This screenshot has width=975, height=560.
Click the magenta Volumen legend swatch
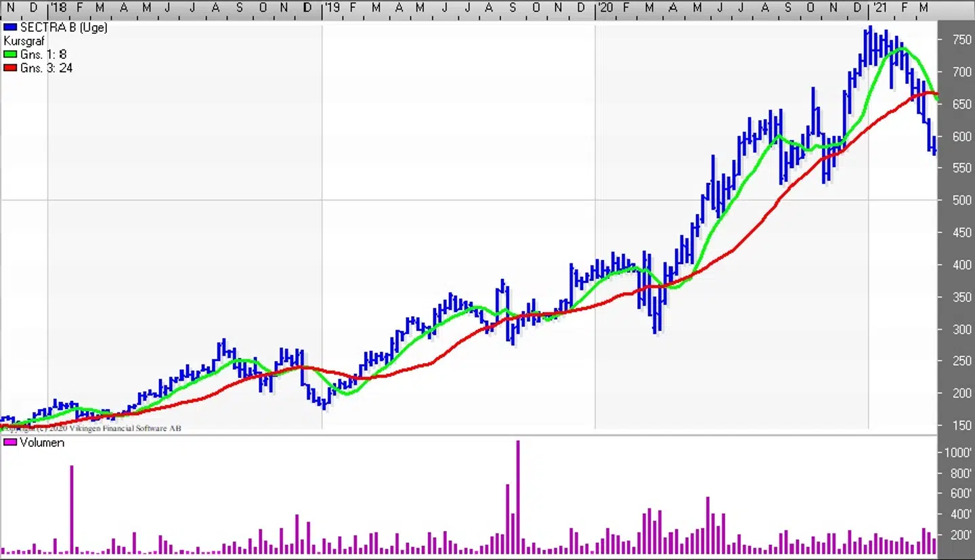pyautogui.click(x=10, y=443)
